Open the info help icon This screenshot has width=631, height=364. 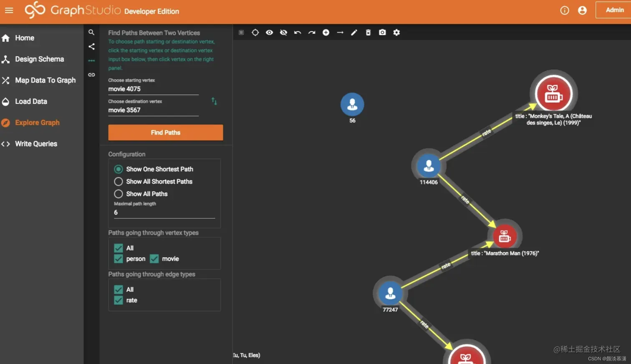pos(564,10)
